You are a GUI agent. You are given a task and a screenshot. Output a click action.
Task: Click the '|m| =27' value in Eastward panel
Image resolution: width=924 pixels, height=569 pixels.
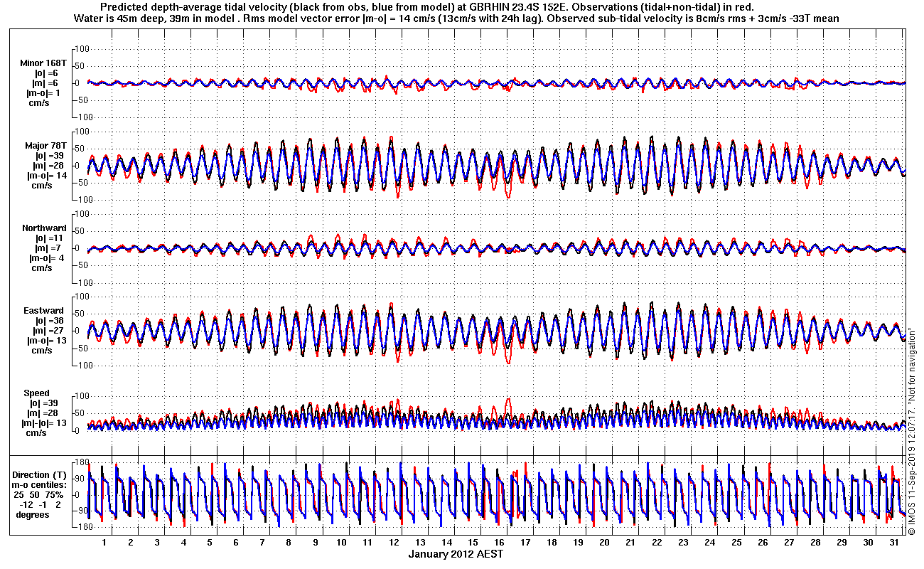(47, 331)
